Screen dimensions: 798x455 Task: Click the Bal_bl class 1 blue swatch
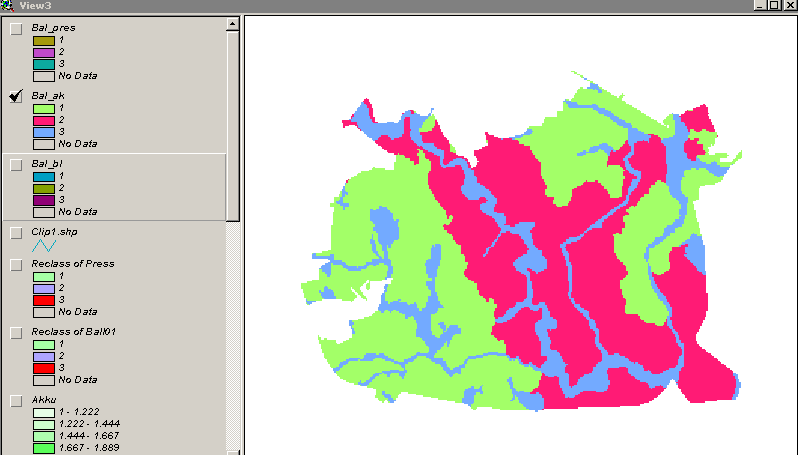point(44,177)
